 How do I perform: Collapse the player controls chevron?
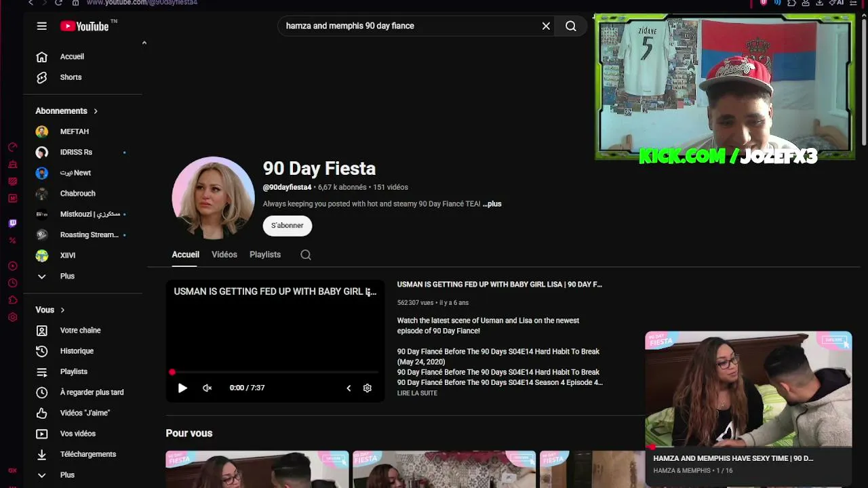pyautogui.click(x=349, y=388)
